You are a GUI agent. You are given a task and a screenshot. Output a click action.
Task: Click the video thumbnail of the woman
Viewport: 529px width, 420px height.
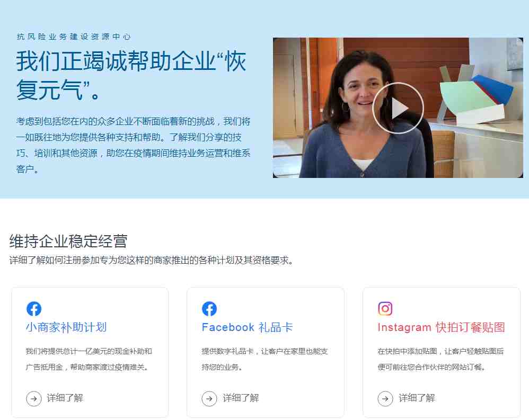398,108
